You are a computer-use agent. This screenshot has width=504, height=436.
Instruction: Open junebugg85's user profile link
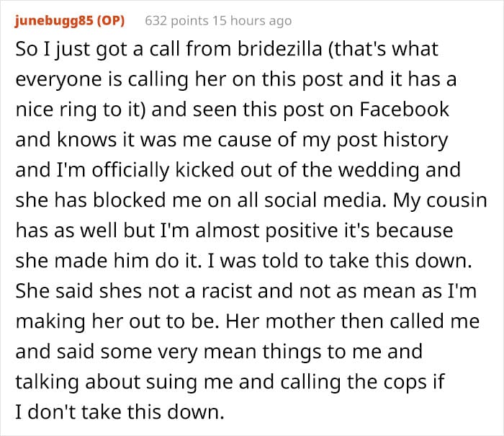point(55,20)
